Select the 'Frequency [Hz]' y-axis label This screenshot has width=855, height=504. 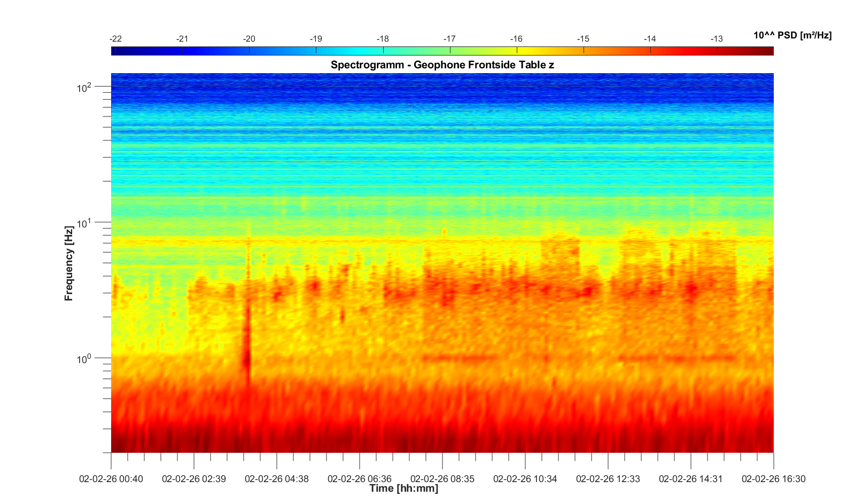(68, 263)
